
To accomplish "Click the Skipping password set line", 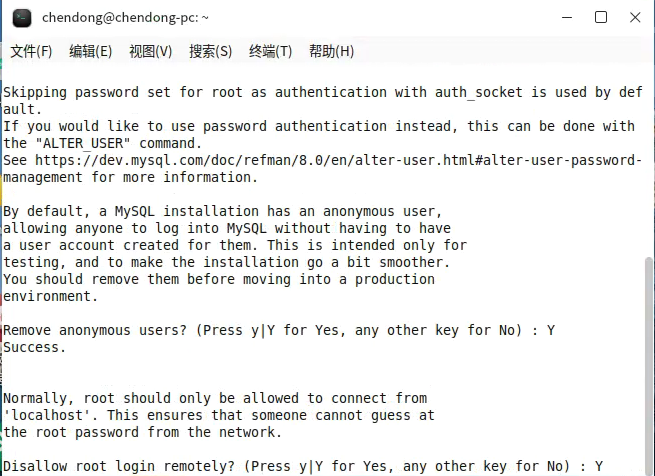I will [323, 101].
